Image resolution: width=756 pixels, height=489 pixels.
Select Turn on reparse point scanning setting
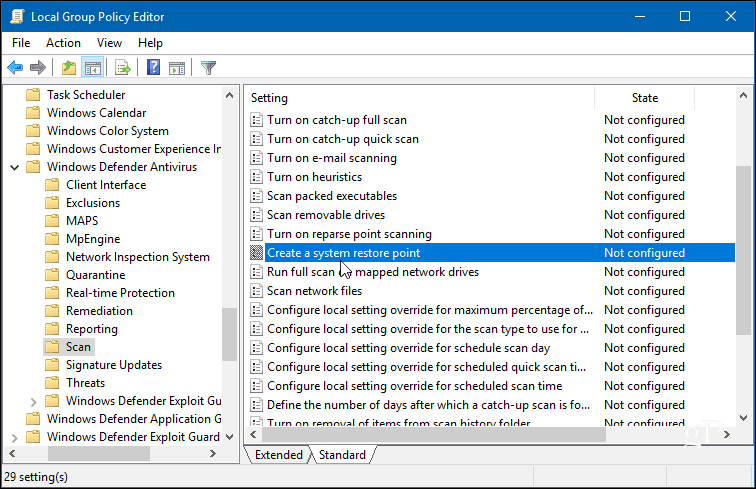tap(349, 234)
